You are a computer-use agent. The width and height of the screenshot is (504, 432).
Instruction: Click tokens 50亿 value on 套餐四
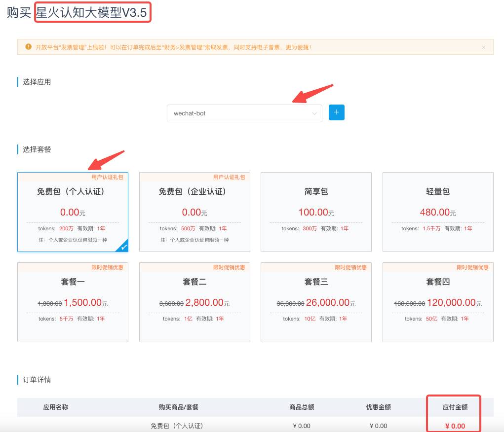click(431, 319)
